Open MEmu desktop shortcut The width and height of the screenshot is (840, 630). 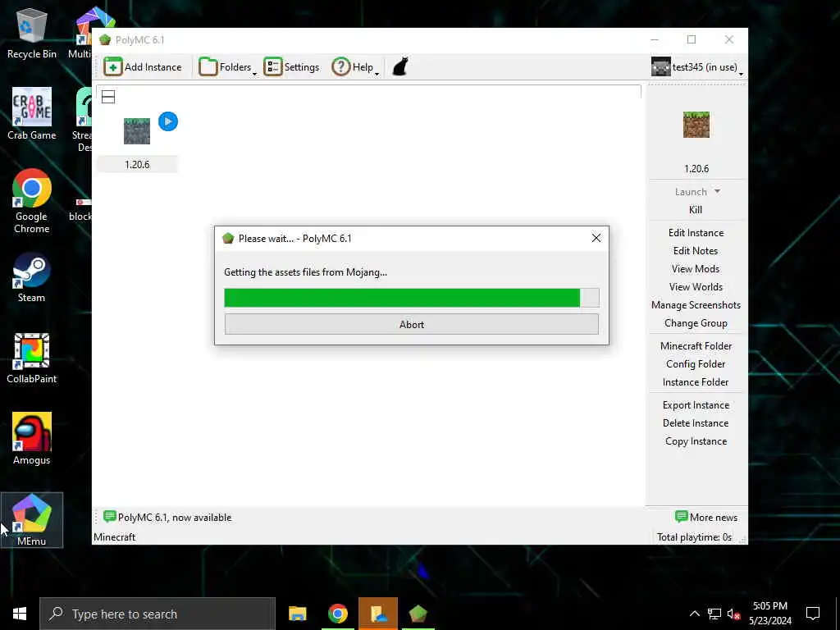click(32, 520)
